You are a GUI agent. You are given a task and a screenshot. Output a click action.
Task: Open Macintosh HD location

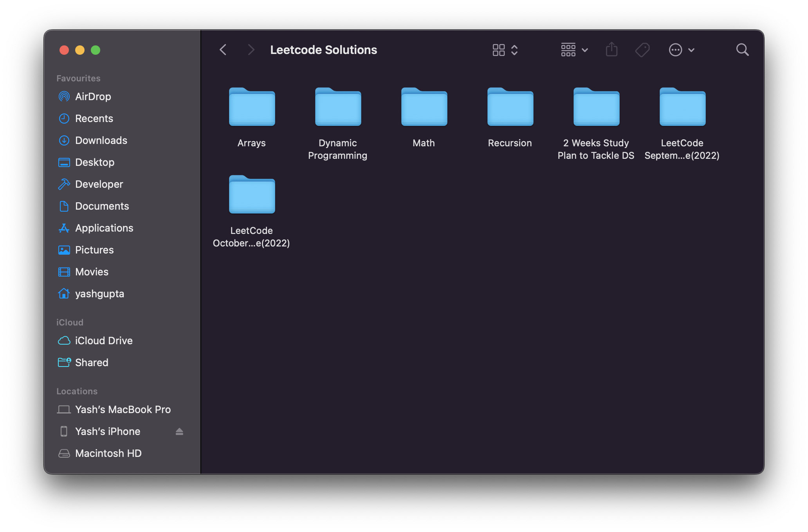pyautogui.click(x=108, y=453)
